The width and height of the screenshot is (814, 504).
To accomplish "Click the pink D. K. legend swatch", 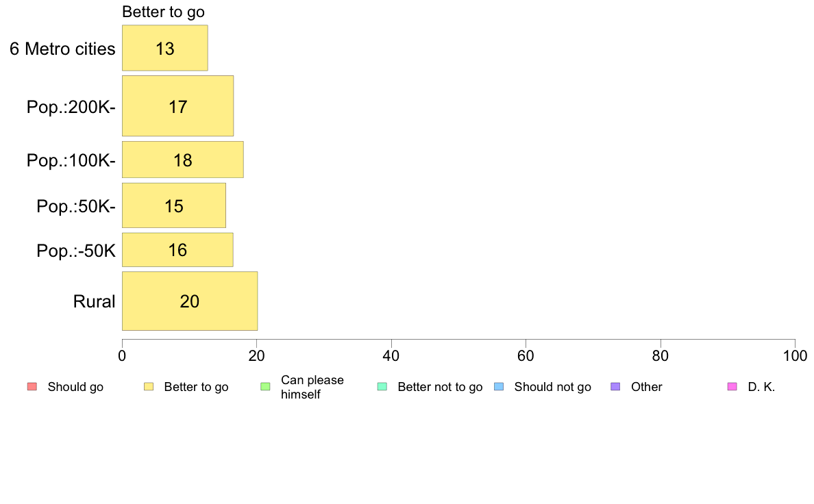I will pyautogui.click(x=732, y=387).
